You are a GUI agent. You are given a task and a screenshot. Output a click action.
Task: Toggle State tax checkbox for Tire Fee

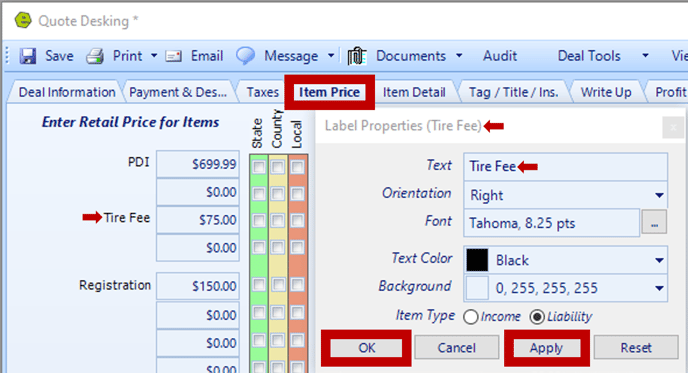259,221
